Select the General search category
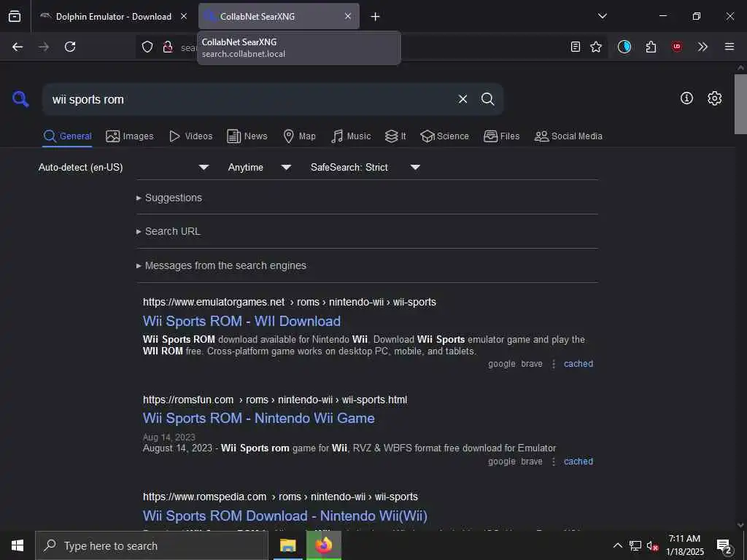This screenshot has width=747, height=560. 67,136
